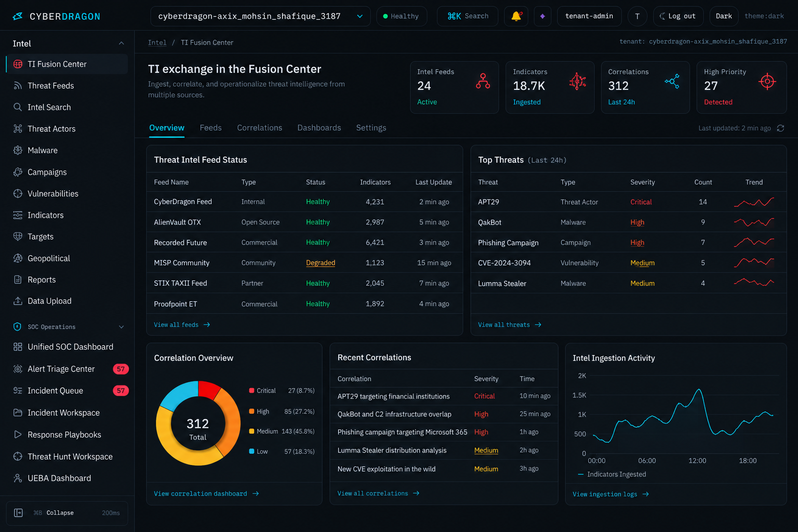Click the Targets shield icon
Screen dimensions: 798x532
[x=18, y=236]
